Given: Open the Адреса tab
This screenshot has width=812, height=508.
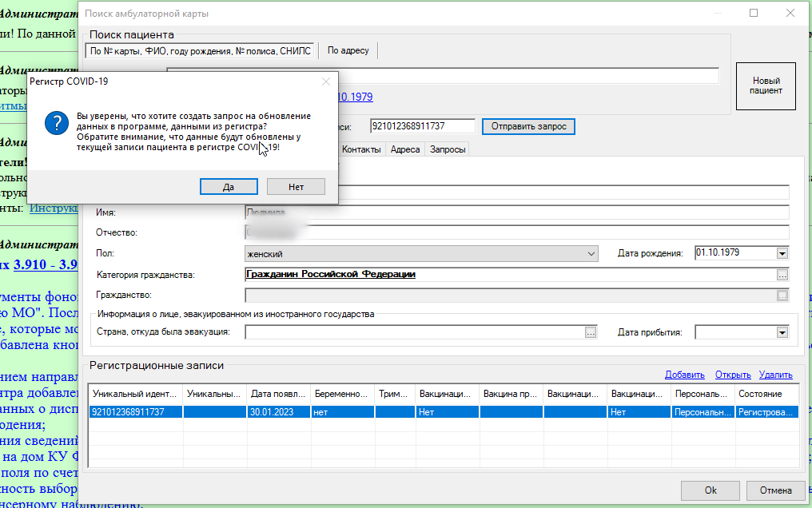Looking at the screenshot, I should click(405, 149).
